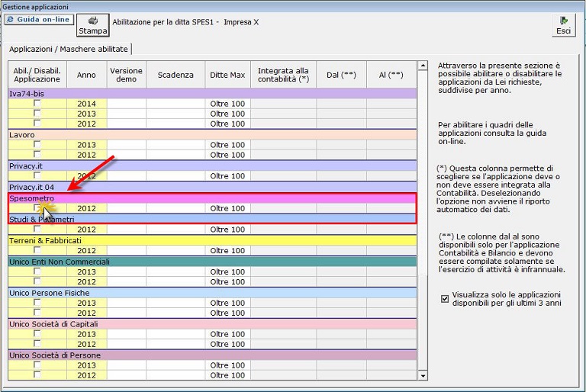
Task: Click the Stampa print button
Action: tap(92, 25)
